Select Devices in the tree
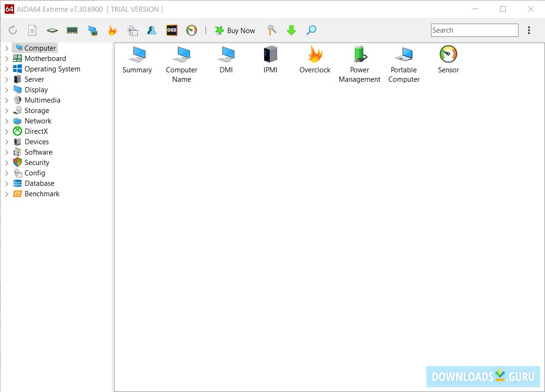Viewport: 545px width, 392px height. point(31,142)
